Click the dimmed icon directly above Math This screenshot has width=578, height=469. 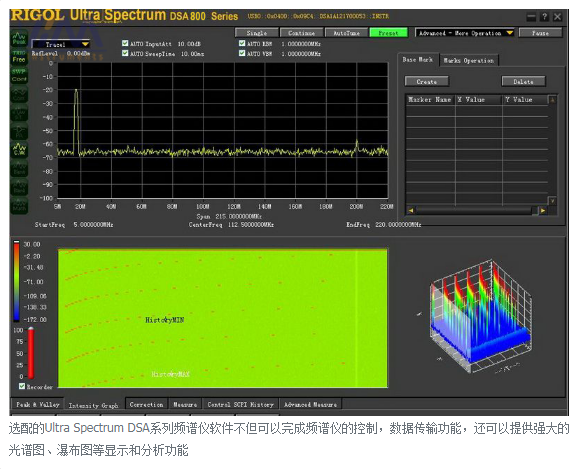point(19,186)
